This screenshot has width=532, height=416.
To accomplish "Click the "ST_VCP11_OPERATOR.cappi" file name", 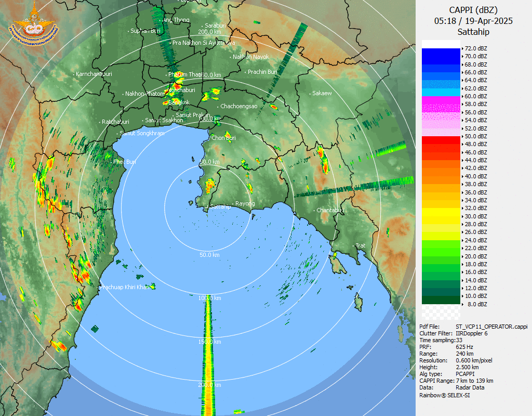I will 491,327.
